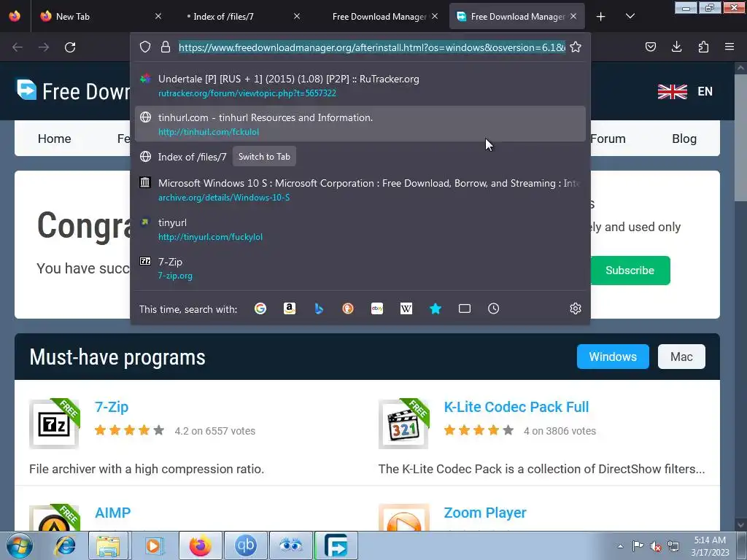Screen dimensions: 747x560
Task: Open search settings gear
Action: pos(576,308)
